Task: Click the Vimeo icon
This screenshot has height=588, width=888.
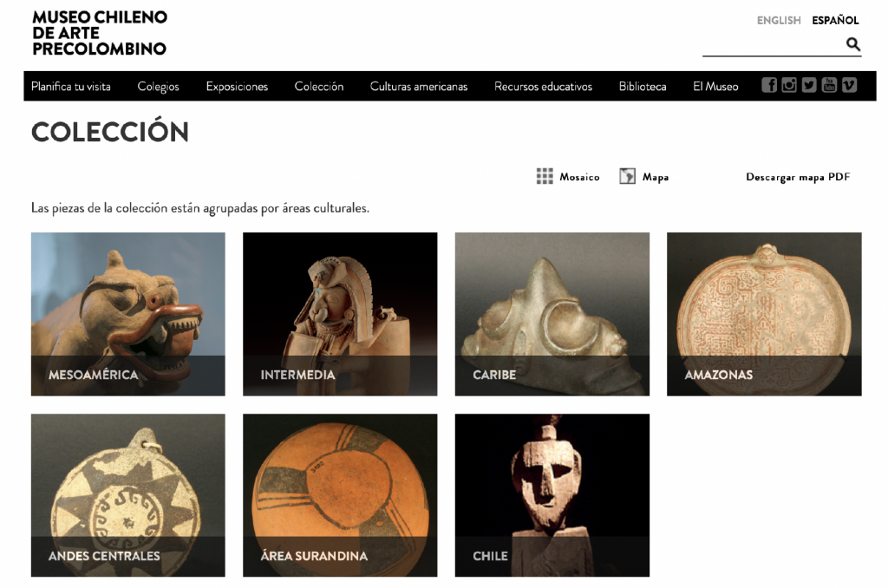Action: pyautogui.click(x=849, y=85)
